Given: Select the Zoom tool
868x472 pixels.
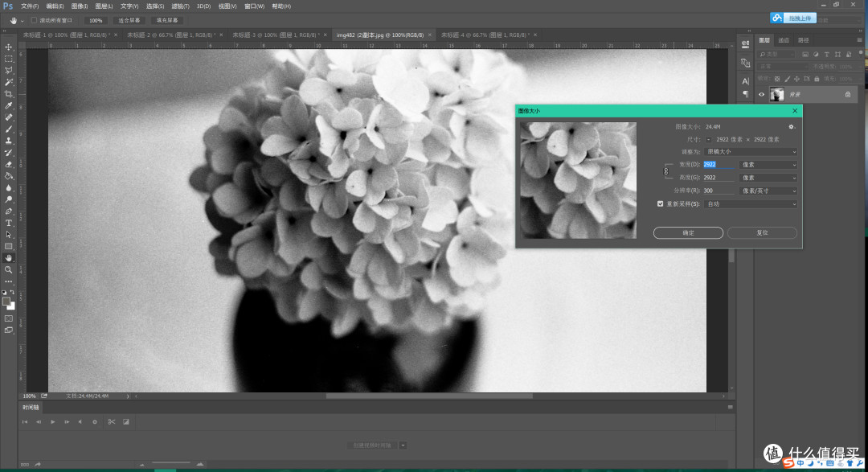Looking at the screenshot, I should tap(8, 270).
